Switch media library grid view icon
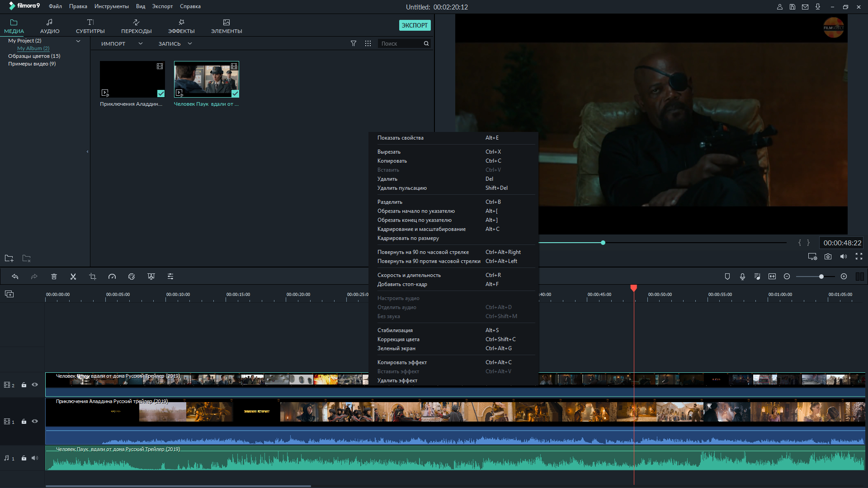Screen dimensions: 868x488 tap(368, 43)
